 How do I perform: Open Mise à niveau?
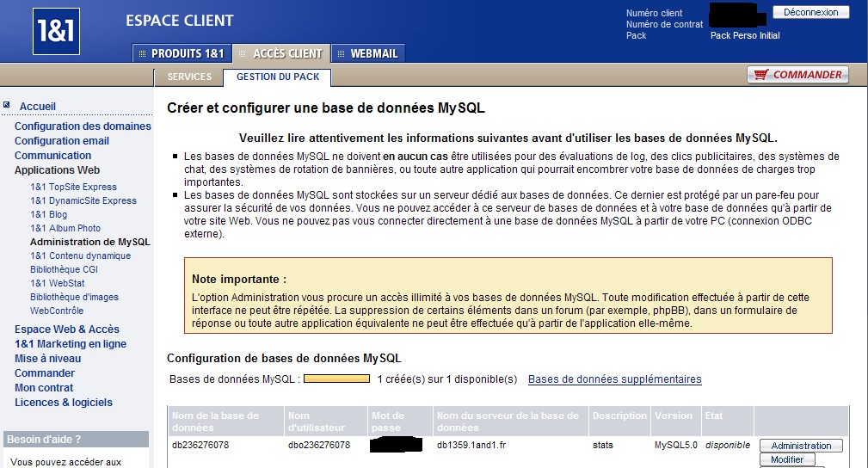[47, 359]
